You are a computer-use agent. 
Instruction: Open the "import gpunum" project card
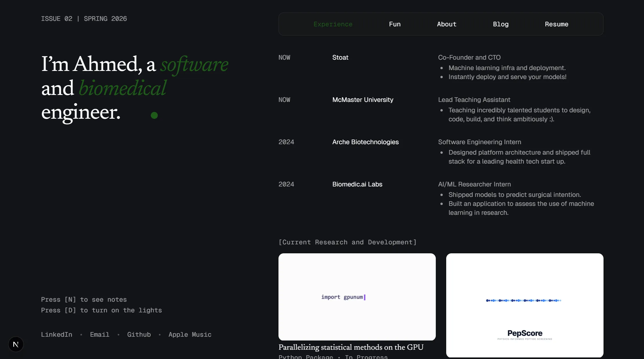coord(357,297)
